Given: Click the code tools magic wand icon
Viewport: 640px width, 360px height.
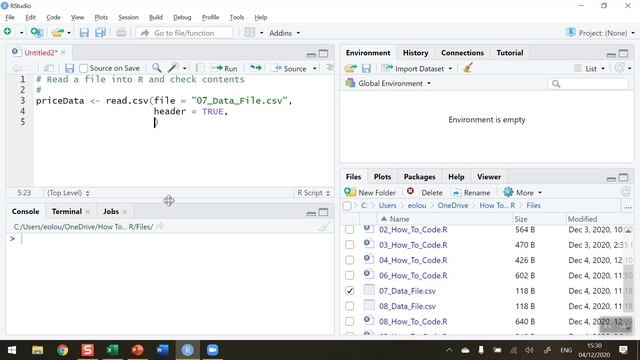Looking at the screenshot, I should coord(173,68).
